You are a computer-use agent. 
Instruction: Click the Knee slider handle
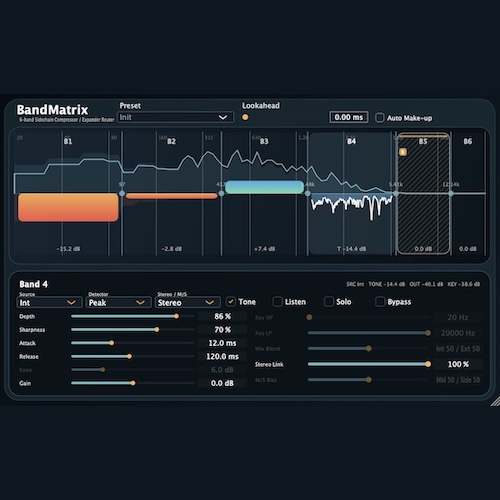[x=103, y=370]
